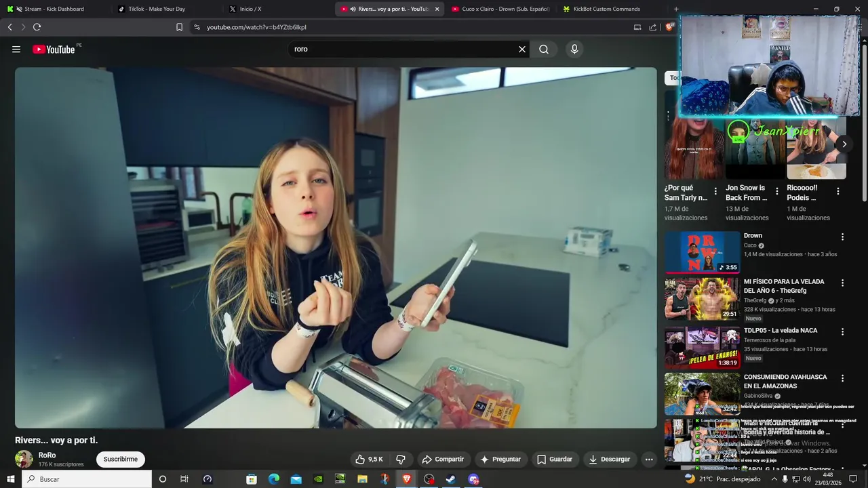Go to the YouTube home logo
Image resolution: width=868 pixels, height=488 pixels.
click(54, 49)
